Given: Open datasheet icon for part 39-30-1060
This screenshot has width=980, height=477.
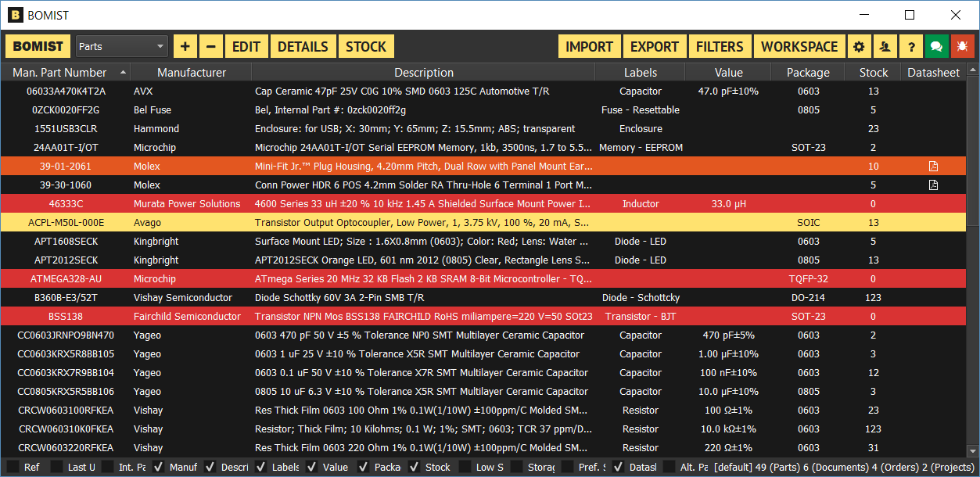Looking at the screenshot, I should click(932, 185).
